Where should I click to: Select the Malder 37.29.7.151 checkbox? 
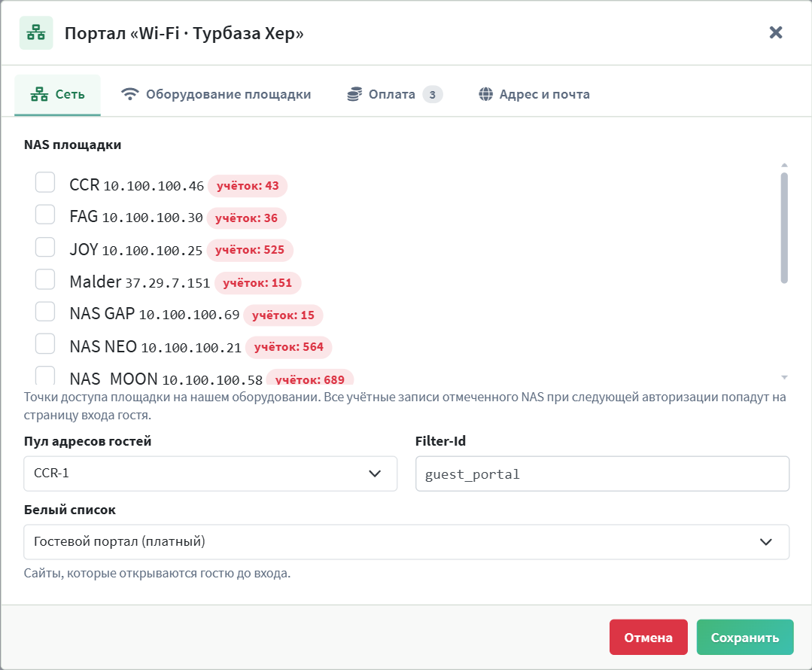pos(45,279)
